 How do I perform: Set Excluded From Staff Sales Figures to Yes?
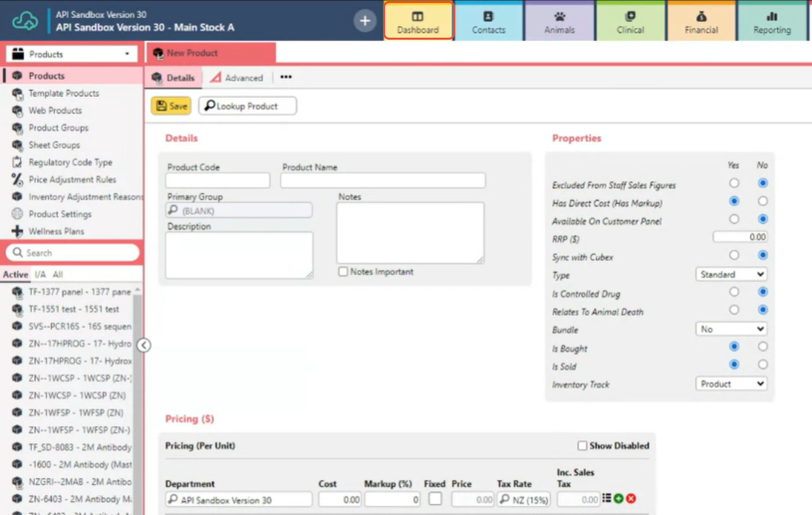tap(734, 183)
